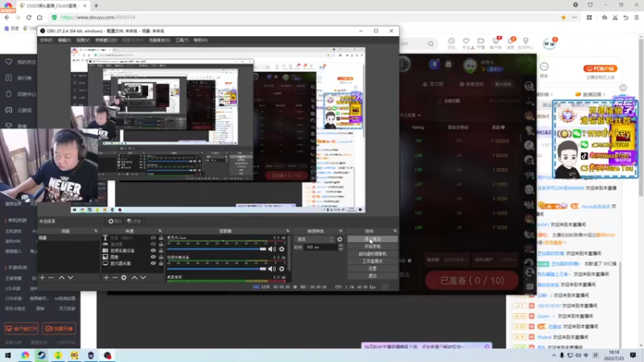Pop out the Scenes dock panel icon
This screenshot has height=362, width=644.
[x=96, y=231]
